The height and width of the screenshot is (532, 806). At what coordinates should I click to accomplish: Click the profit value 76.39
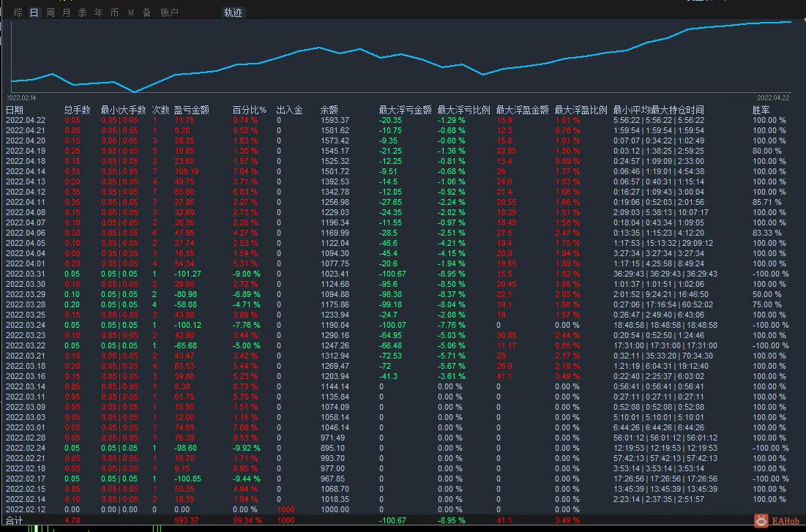(x=184, y=438)
